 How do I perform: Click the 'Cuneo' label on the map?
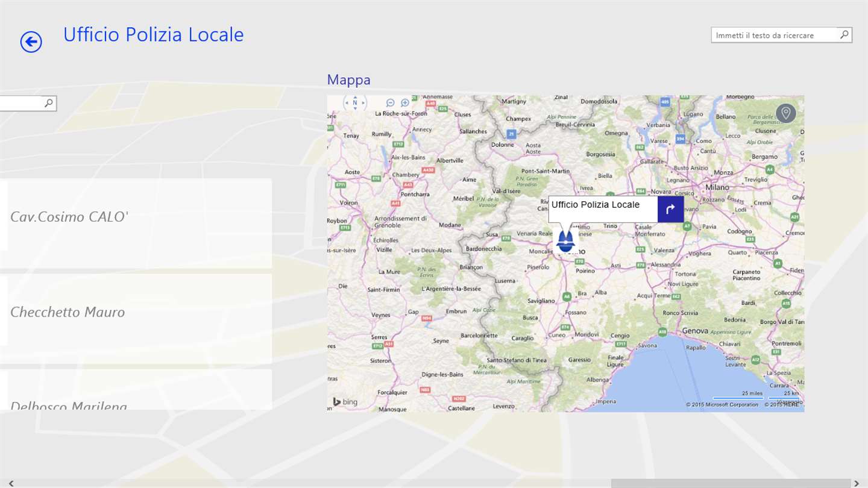[x=556, y=335]
